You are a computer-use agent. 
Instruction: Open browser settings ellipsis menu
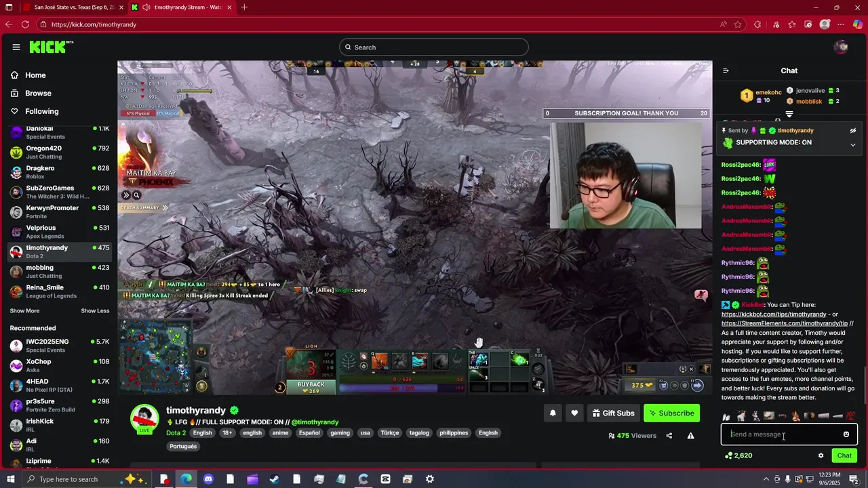click(842, 24)
